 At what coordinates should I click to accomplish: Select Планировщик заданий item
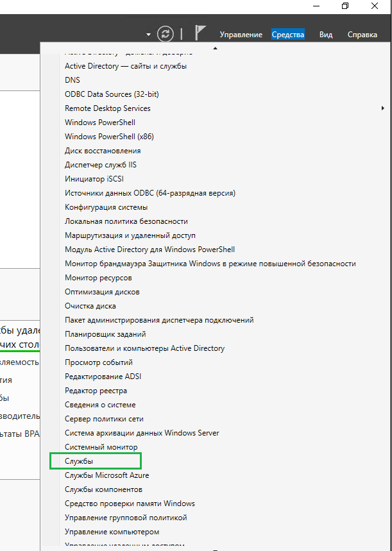click(x=105, y=334)
